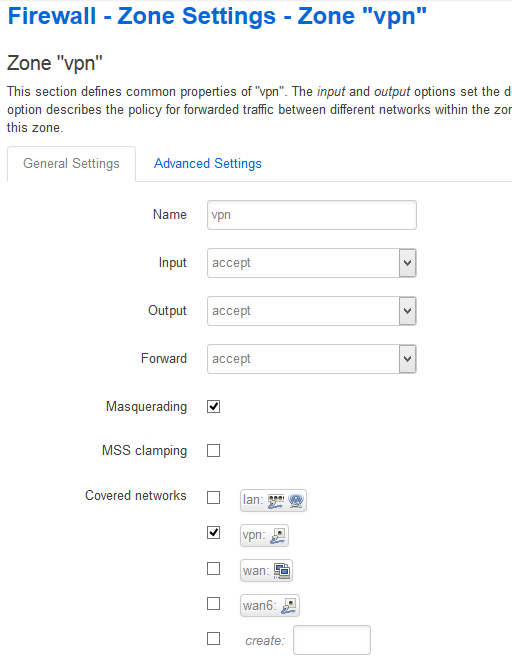
Task: Tick the wan6 covered network checkbox
Action: coord(213,603)
